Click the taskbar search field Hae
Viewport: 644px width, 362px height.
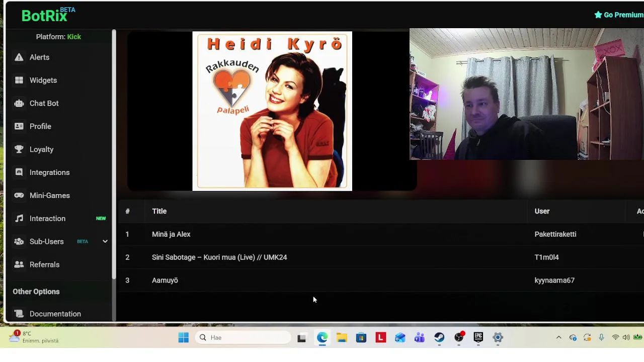pos(244,338)
